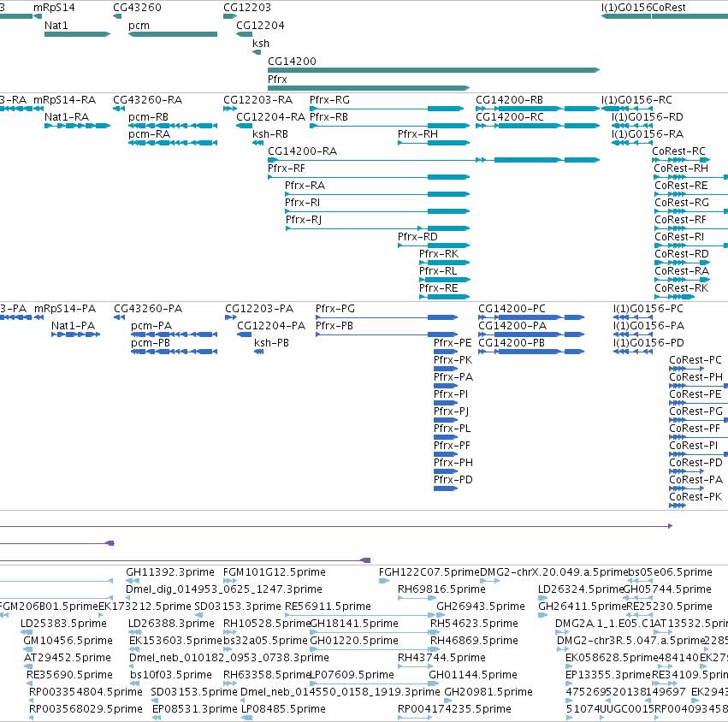The width and height of the screenshot is (728, 722).
Task: Select the CG14200-PC protein label
Action: 512,309
